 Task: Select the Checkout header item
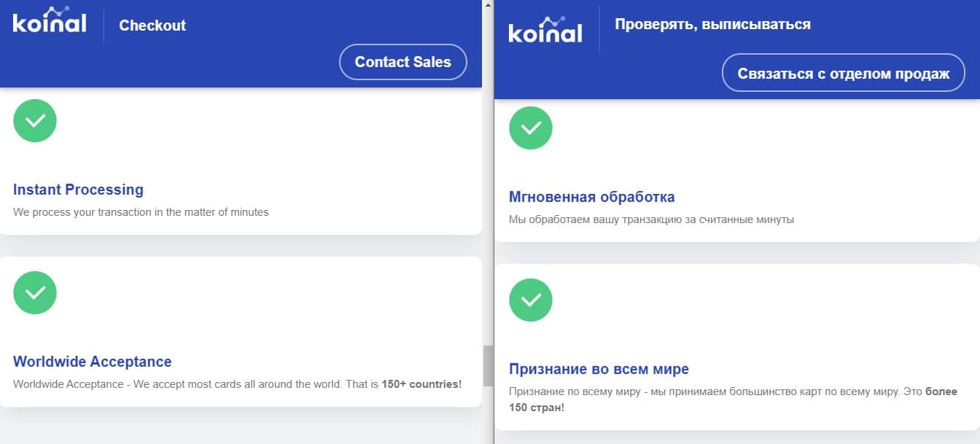click(152, 26)
